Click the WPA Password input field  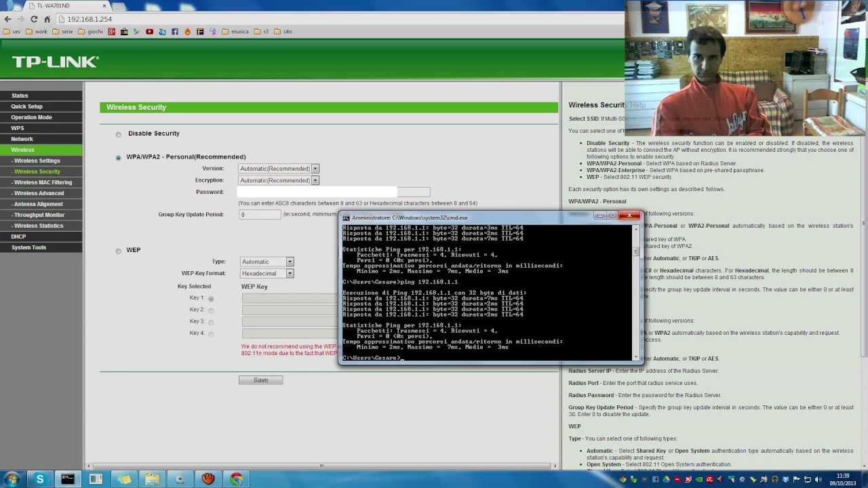pyautogui.click(x=334, y=192)
